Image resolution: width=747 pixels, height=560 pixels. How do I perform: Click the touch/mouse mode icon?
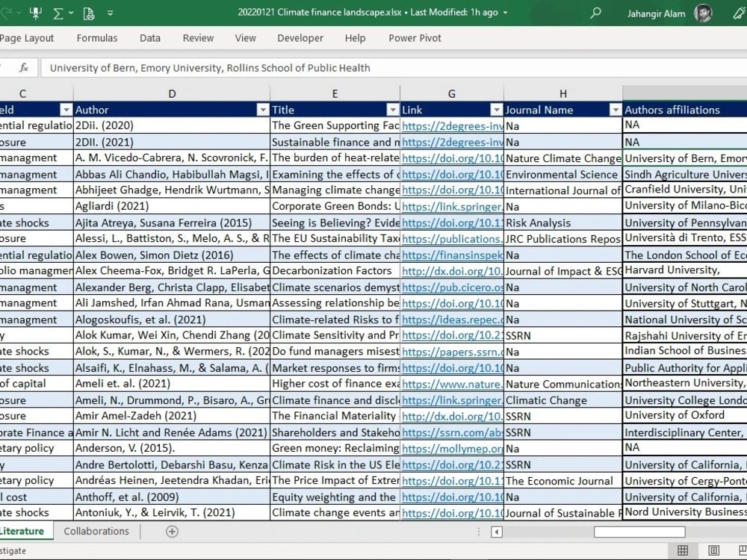tap(36, 13)
